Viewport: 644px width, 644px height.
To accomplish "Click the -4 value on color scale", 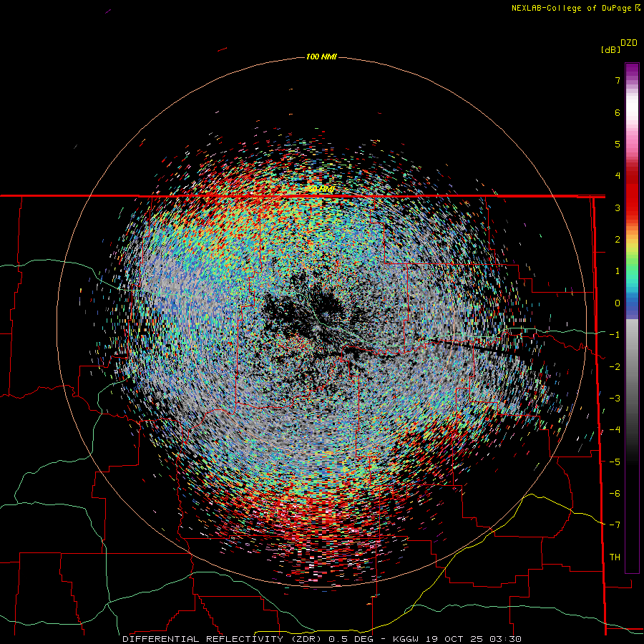I will tap(615, 430).
